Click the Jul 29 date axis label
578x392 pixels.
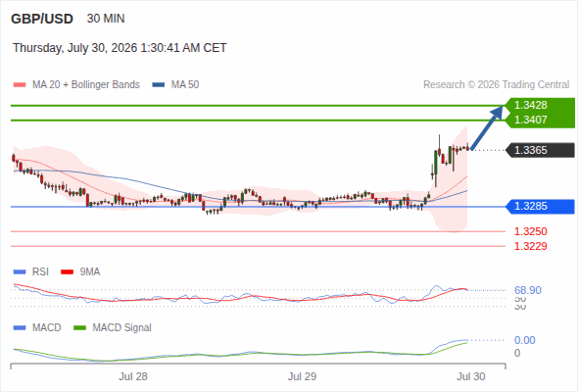tap(303, 376)
